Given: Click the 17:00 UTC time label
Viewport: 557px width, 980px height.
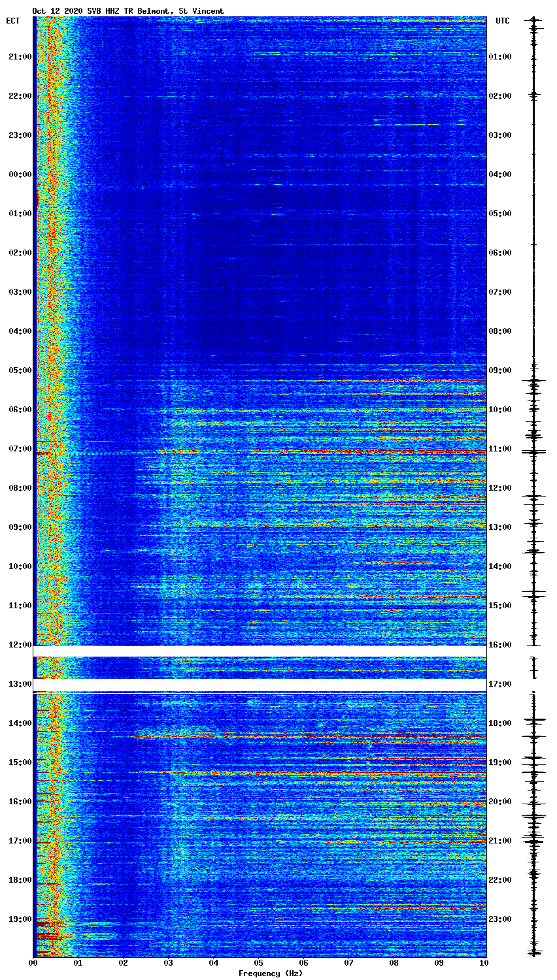Looking at the screenshot, I should [x=500, y=684].
